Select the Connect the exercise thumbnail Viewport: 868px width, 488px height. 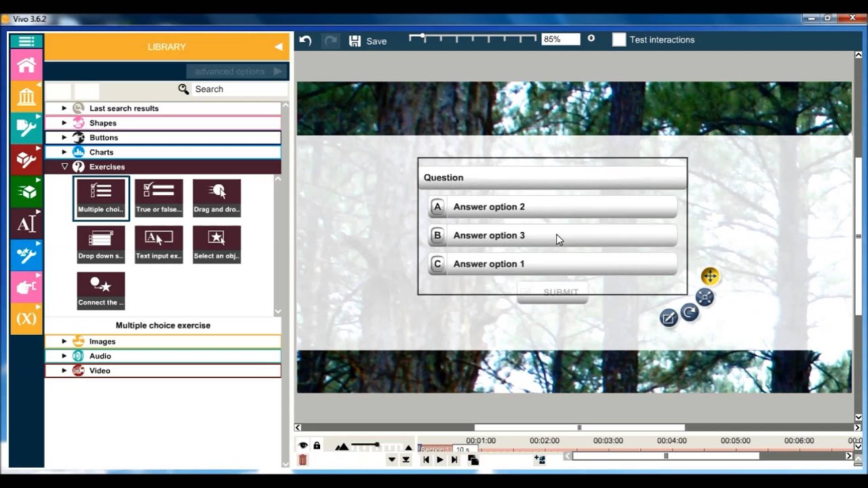101,291
